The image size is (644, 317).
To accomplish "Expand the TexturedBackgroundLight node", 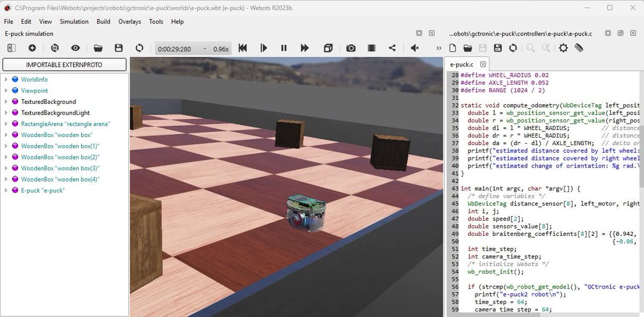I will [5, 113].
